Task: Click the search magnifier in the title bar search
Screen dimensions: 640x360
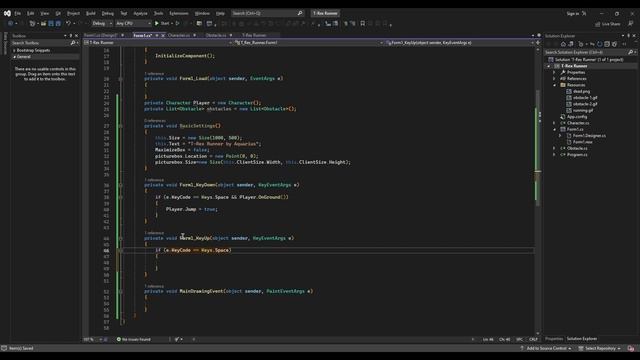Action: click(300, 13)
